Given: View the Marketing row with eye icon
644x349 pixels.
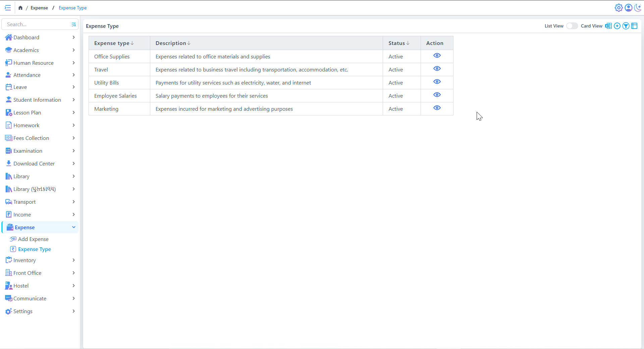Looking at the screenshot, I should [437, 108].
